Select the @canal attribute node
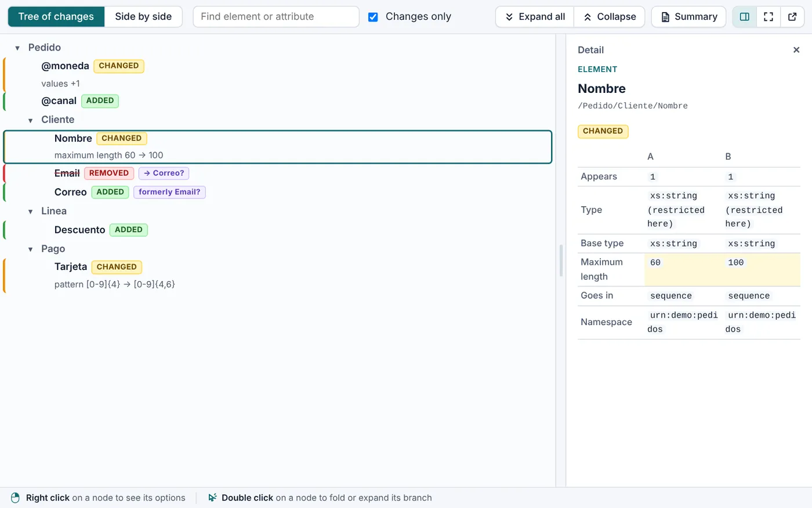The height and width of the screenshot is (508, 812). [x=278, y=101]
